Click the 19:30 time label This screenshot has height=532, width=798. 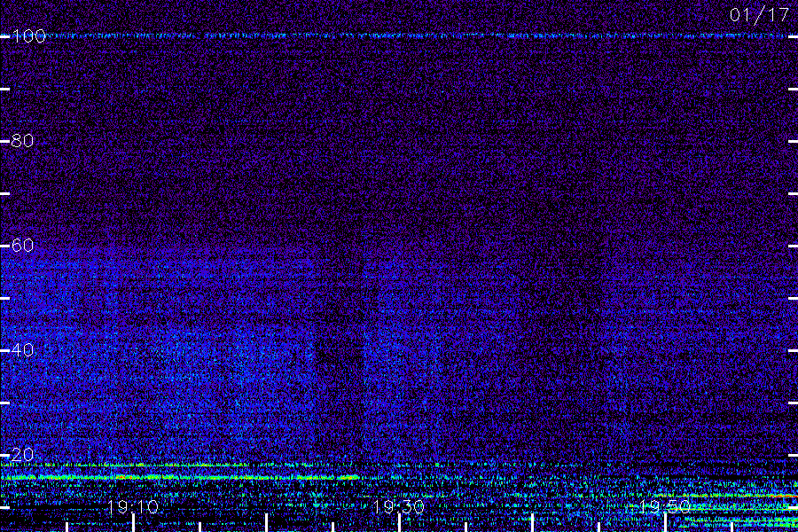coord(399,507)
